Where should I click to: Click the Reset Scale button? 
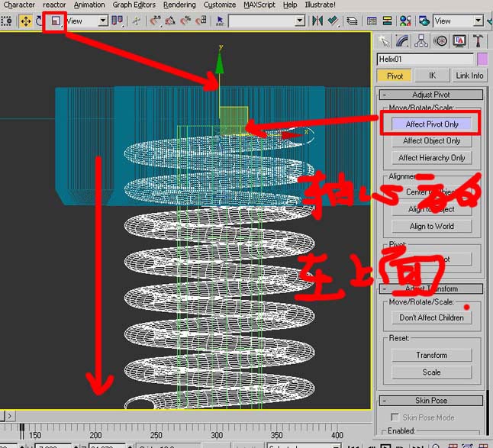pyautogui.click(x=432, y=372)
